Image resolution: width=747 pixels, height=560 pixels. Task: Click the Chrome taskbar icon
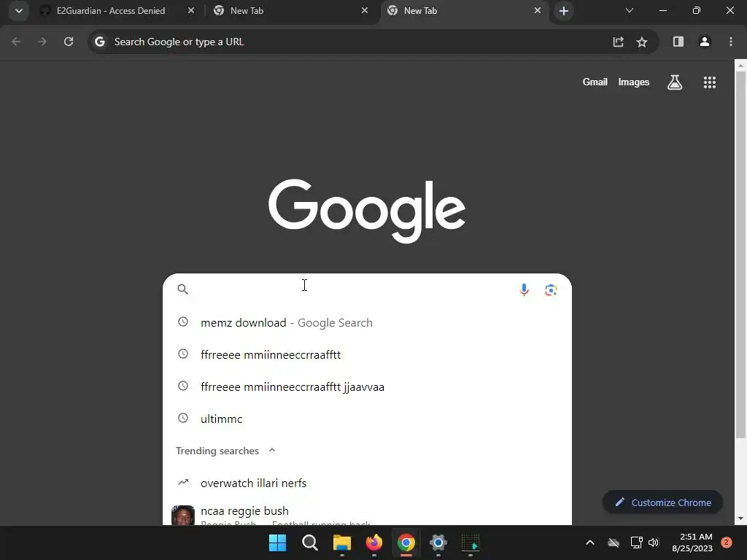click(406, 542)
